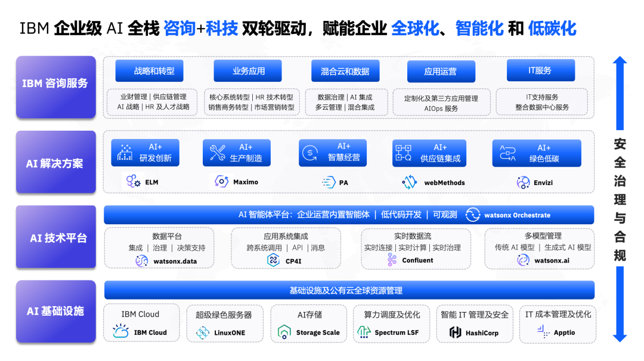Screen dimensions: 644x361
Task: Select the AI 技术平台 block
Action: (56, 237)
